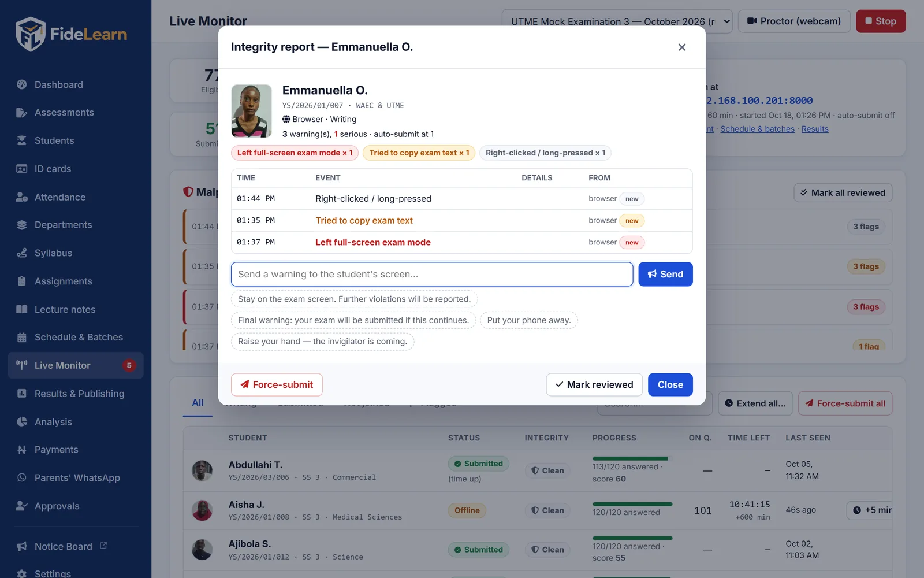This screenshot has height=578, width=924.
Task: Open Notice Board megaphone icon
Action: [22, 546]
